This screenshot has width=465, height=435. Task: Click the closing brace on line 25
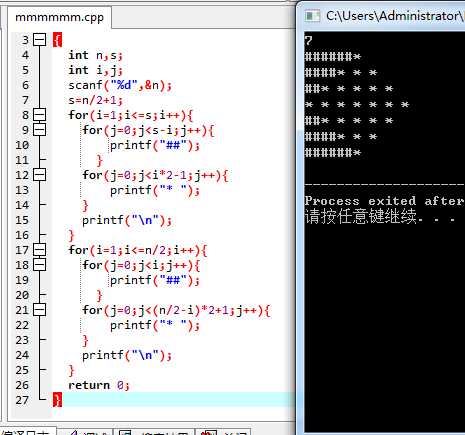pyautogui.click(x=71, y=370)
